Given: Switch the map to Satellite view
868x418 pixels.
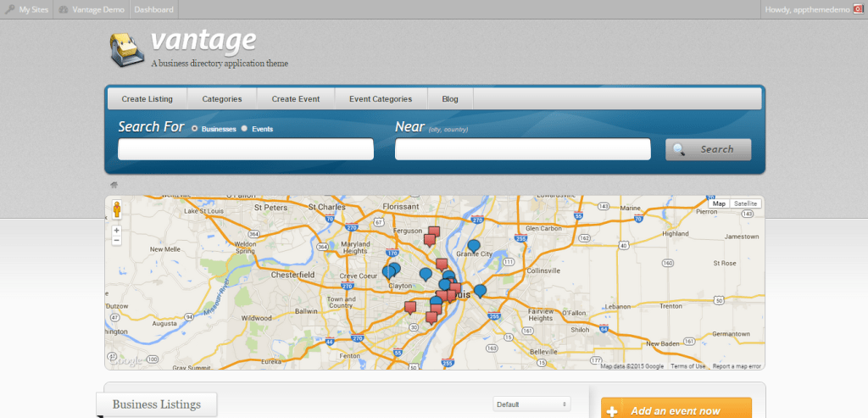Looking at the screenshot, I should [x=745, y=203].
